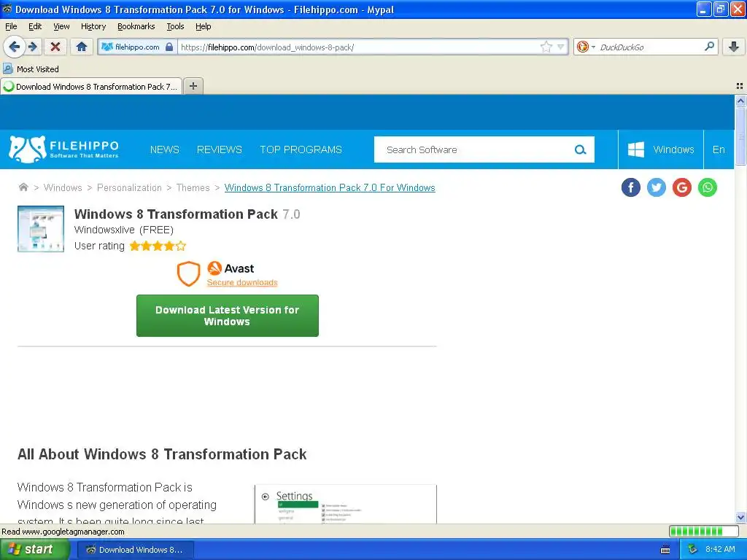The width and height of the screenshot is (747, 560).
Task: Open the Windows 8 Transformation Pack thumbnail
Action: (41, 228)
